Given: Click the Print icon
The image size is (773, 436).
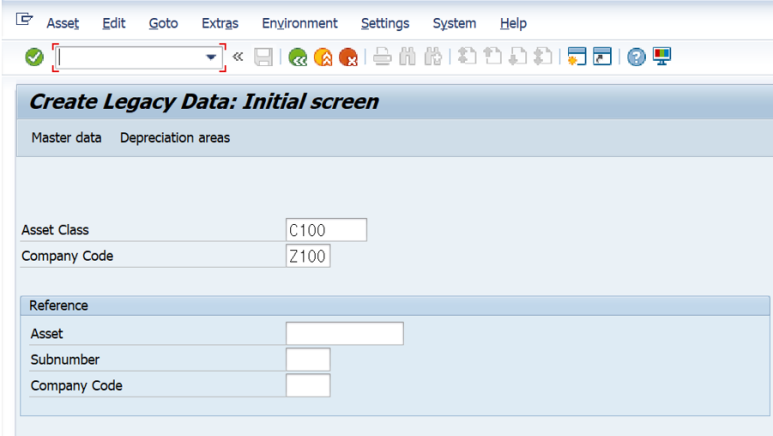Looking at the screenshot, I should tap(382, 57).
